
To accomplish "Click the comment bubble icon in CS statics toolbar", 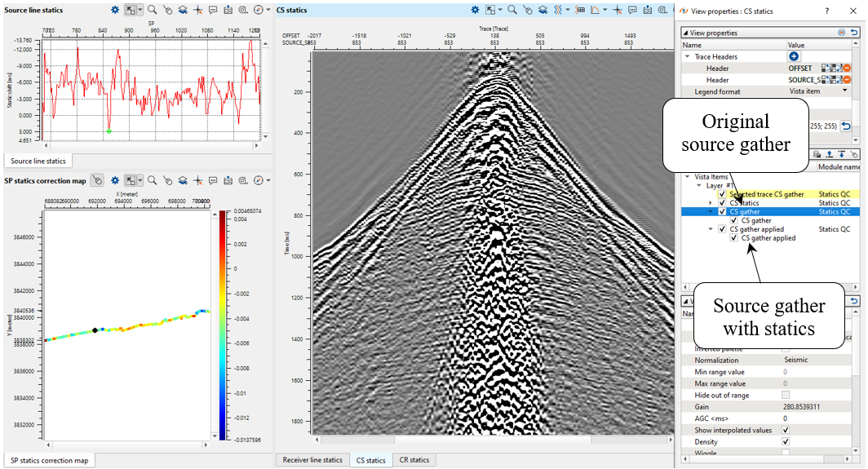I will [x=632, y=10].
